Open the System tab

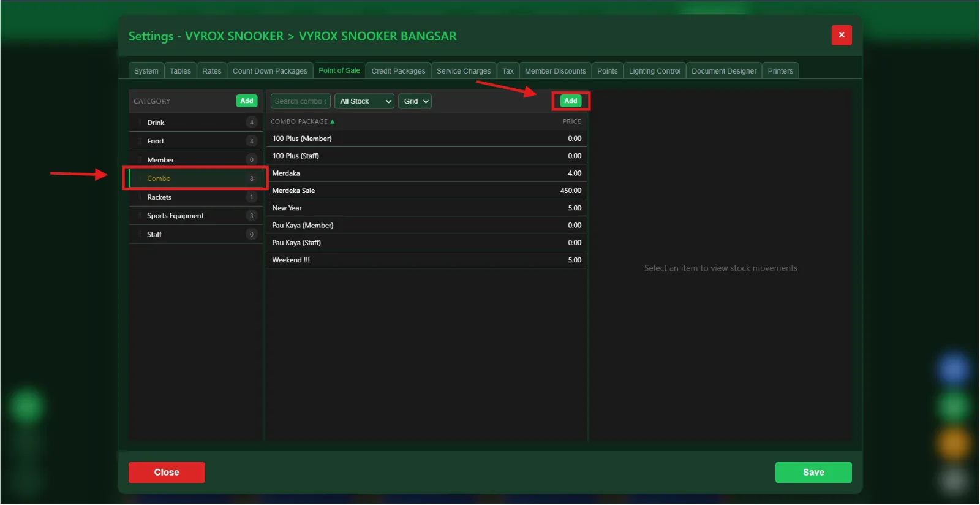click(146, 71)
